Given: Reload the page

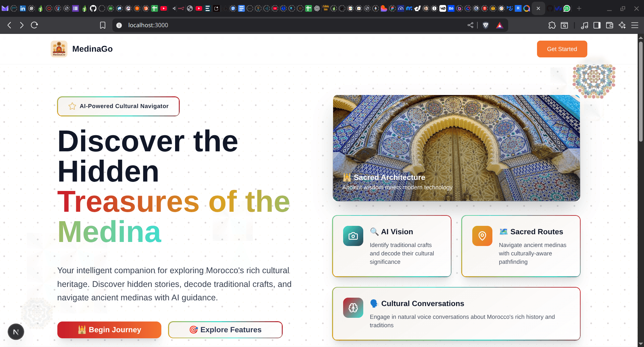Looking at the screenshot, I should coord(34,25).
